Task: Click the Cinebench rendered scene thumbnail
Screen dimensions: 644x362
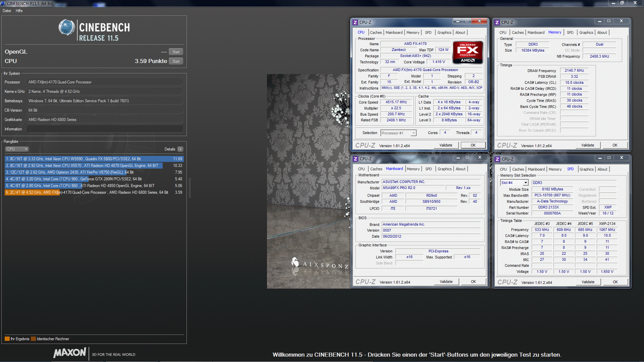Action: click(308, 181)
